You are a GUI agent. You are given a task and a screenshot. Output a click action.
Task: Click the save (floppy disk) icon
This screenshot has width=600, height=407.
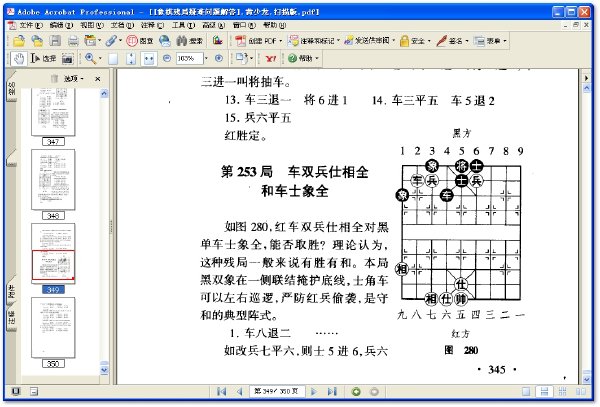pyautogui.click(x=55, y=41)
